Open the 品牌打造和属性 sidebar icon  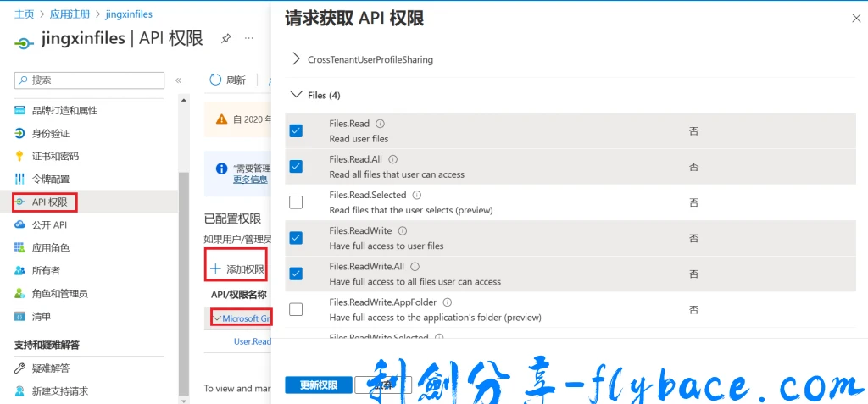[20, 111]
